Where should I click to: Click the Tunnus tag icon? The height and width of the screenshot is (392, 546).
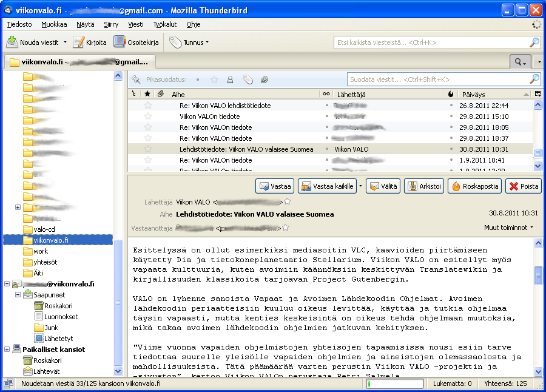pos(175,42)
